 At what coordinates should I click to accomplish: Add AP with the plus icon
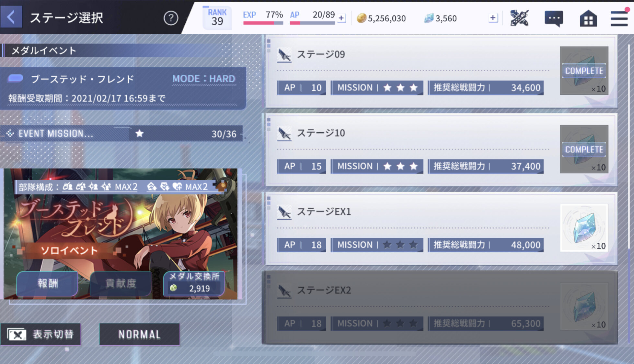point(341,18)
